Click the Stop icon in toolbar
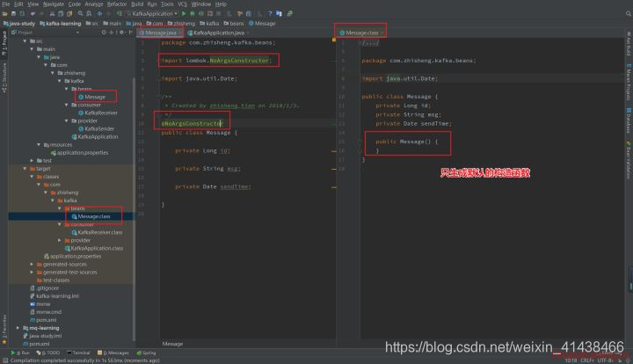Viewport: 633px width, 364px height. [218, 14]
